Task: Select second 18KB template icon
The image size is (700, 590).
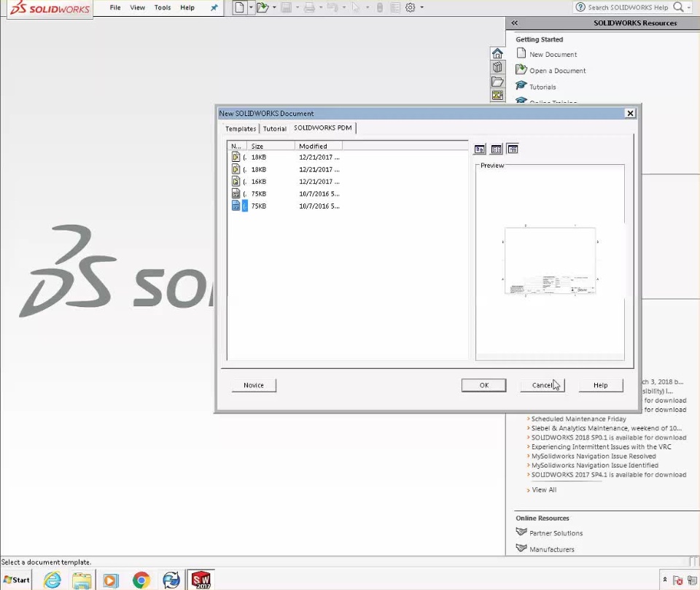Action: coord(236,169)
